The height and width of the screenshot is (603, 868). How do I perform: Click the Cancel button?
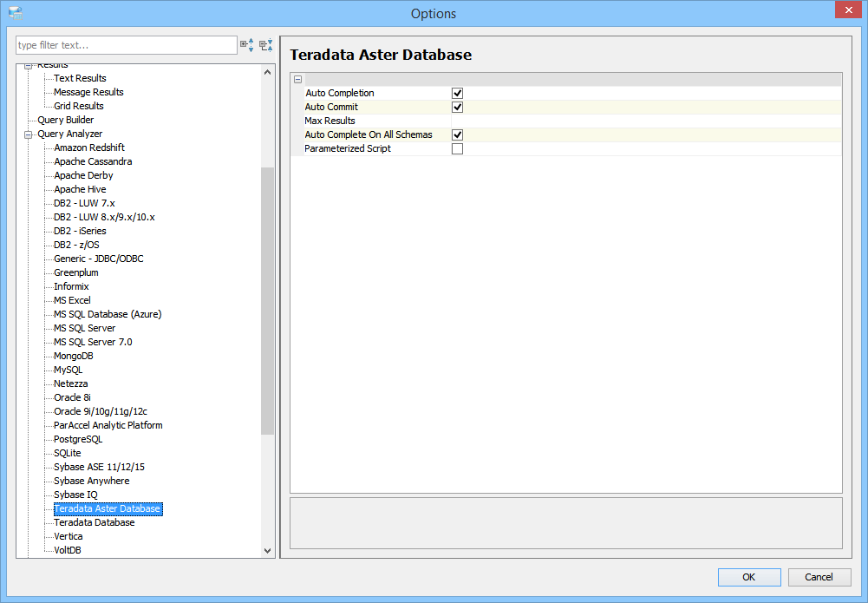click(x=819, y=577)
